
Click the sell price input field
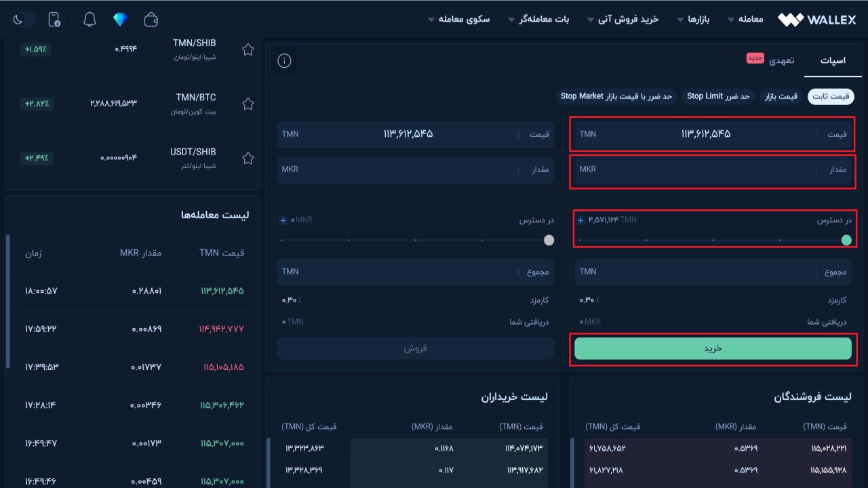point(415,134)
